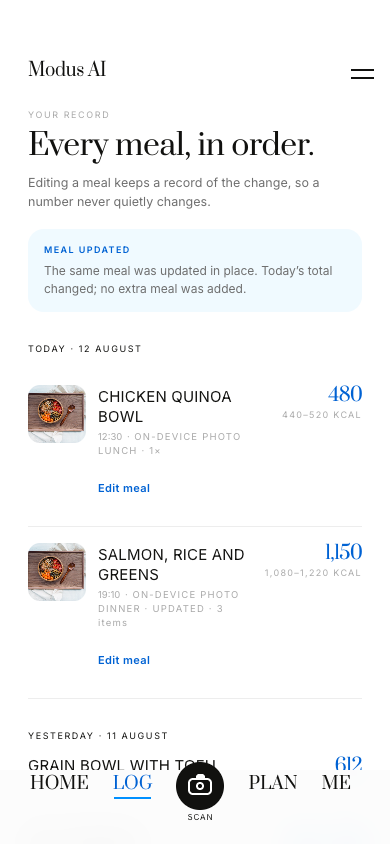Open the Chicken Quinoa Bowl photo thumbnail
Screen dimensions: 390x844
[57, 413]
